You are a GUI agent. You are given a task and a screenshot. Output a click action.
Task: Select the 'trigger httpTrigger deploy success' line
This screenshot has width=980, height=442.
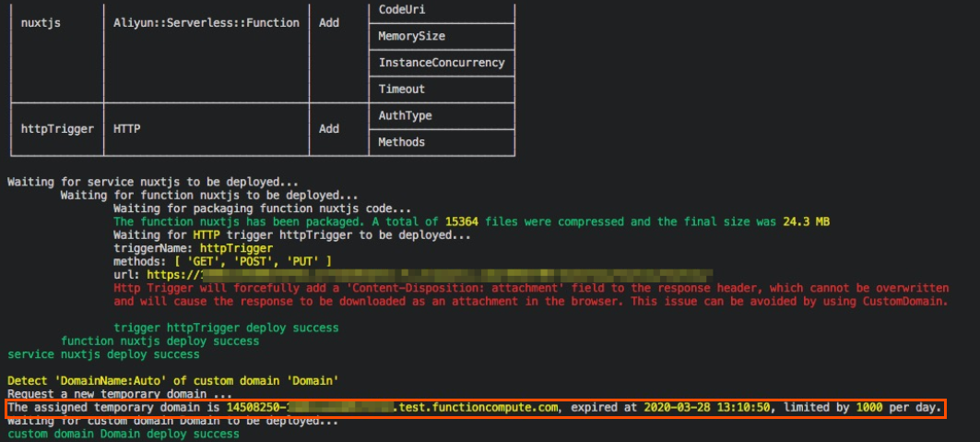(226, 328)
